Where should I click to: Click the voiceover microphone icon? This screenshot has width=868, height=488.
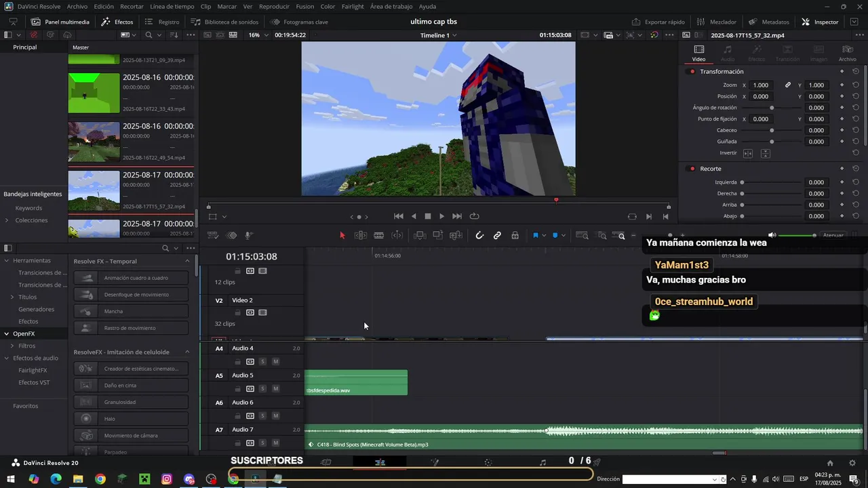click(x=249, y=235)
